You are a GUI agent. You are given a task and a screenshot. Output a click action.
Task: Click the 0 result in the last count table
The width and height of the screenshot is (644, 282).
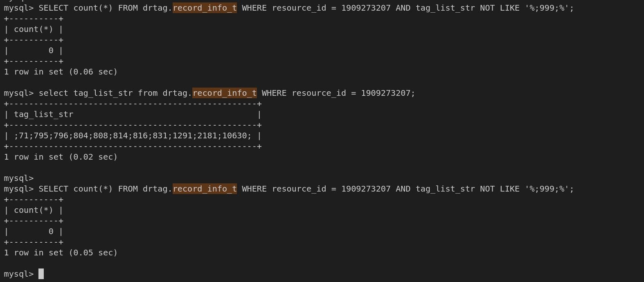51,231
